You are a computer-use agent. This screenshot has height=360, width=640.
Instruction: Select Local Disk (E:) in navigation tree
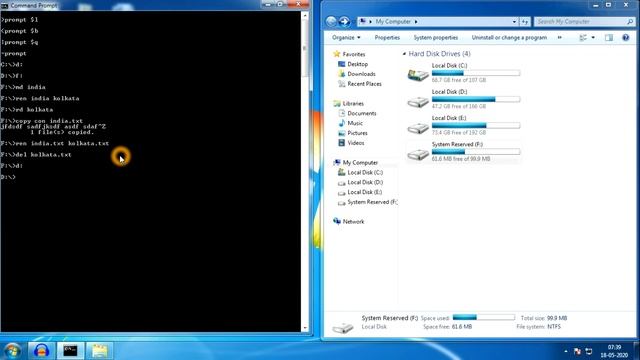pyautogui.click(x=365, y=192)
